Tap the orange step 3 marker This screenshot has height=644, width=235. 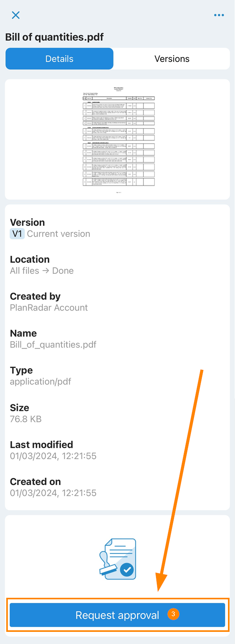coord(173,614)
